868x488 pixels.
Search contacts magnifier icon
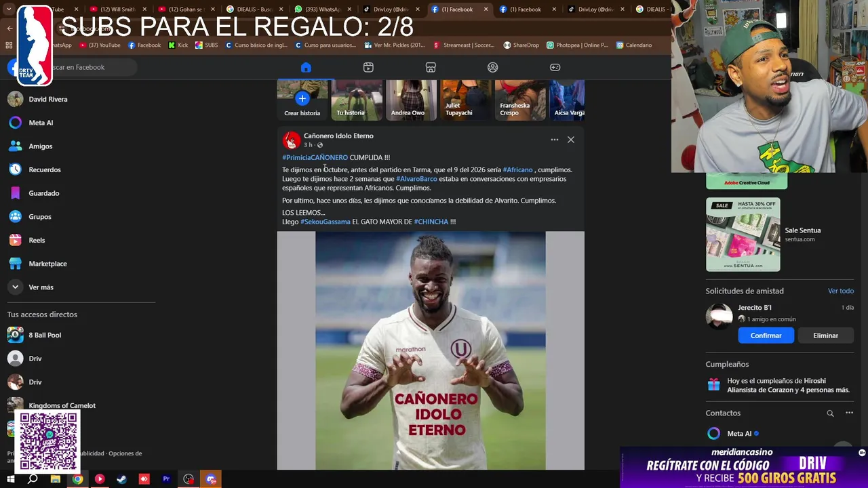coord(830,413)
